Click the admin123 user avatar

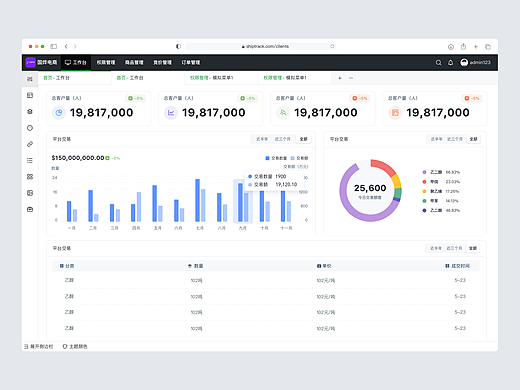pyautogui.click(x=464, y=62)
